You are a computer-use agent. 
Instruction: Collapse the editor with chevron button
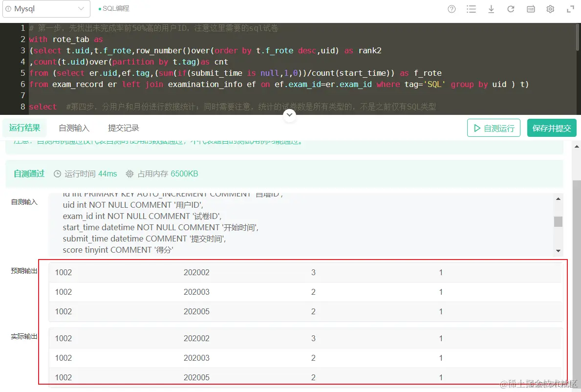289,115
